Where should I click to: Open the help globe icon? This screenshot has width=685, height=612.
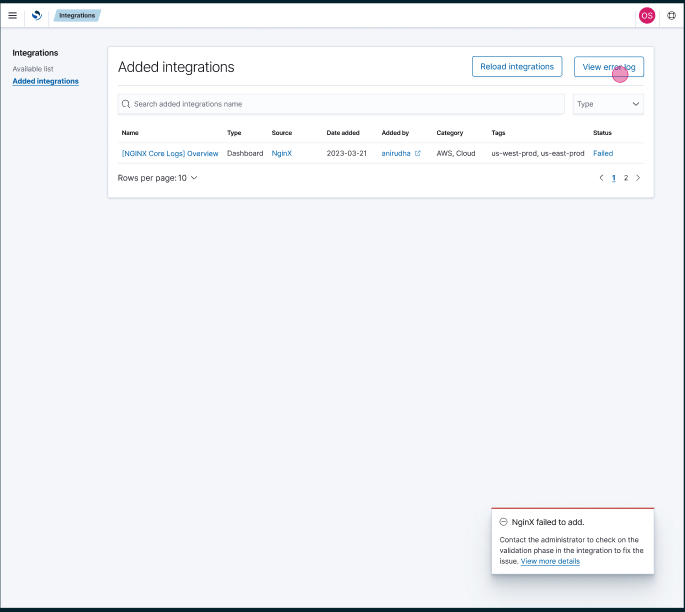(671, 16)
